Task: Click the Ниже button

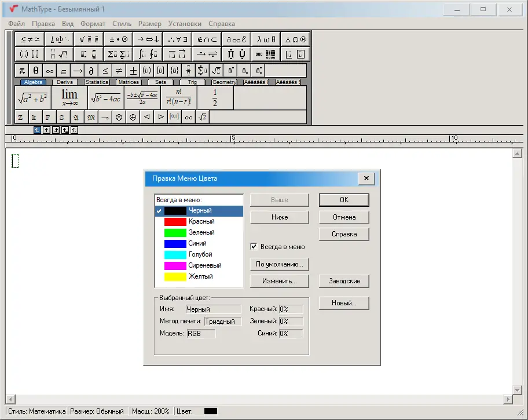Action: pyautogui.click(x=280, y=217)
